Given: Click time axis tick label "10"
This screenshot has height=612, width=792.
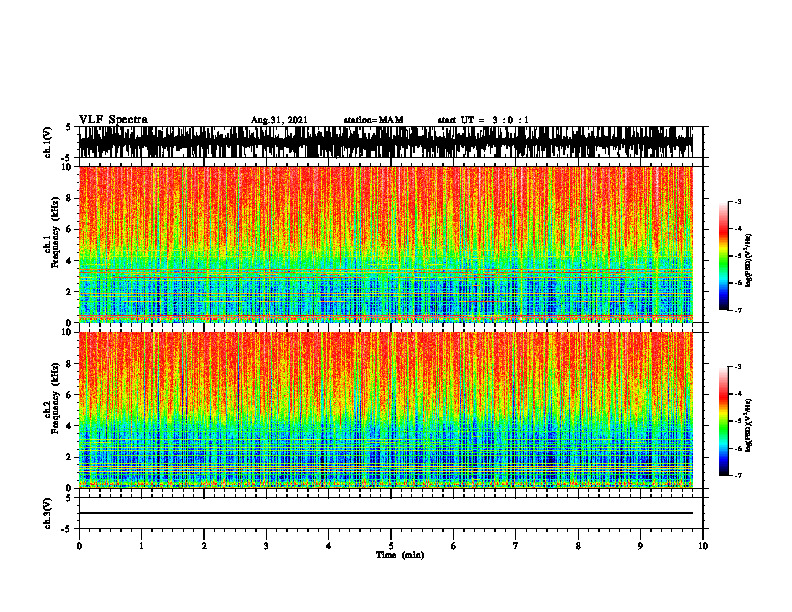Looking at the screenshot, I should pos(703,546).
